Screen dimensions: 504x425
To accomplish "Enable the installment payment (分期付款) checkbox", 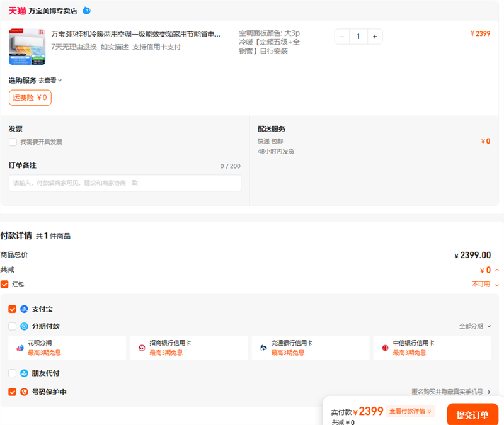I will [x=13, y=326].
